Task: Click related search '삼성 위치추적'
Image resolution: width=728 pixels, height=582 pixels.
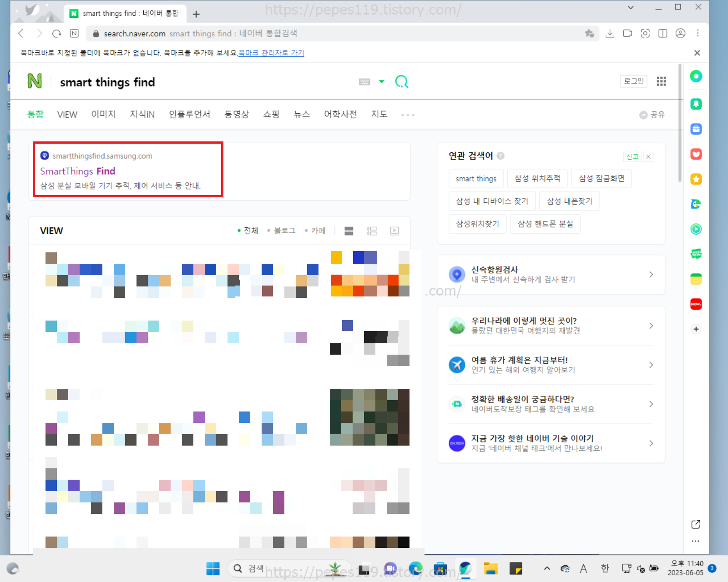Action: click(x=537, y=179)
